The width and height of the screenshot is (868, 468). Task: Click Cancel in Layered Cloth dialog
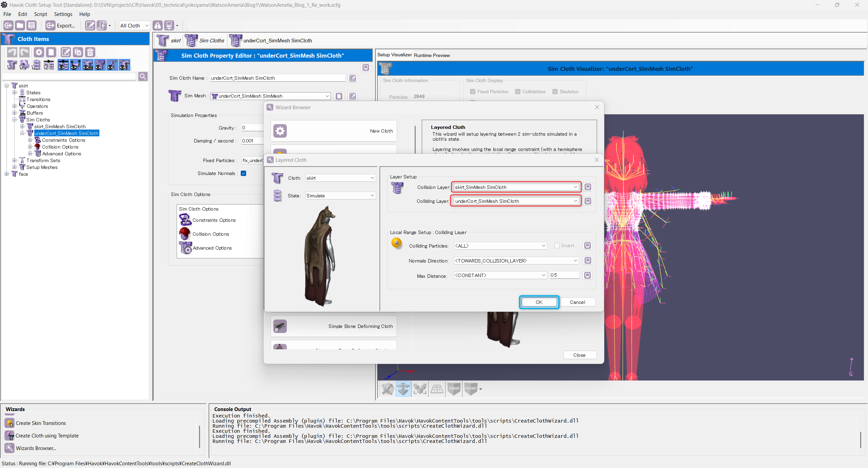tap(577, 302)
